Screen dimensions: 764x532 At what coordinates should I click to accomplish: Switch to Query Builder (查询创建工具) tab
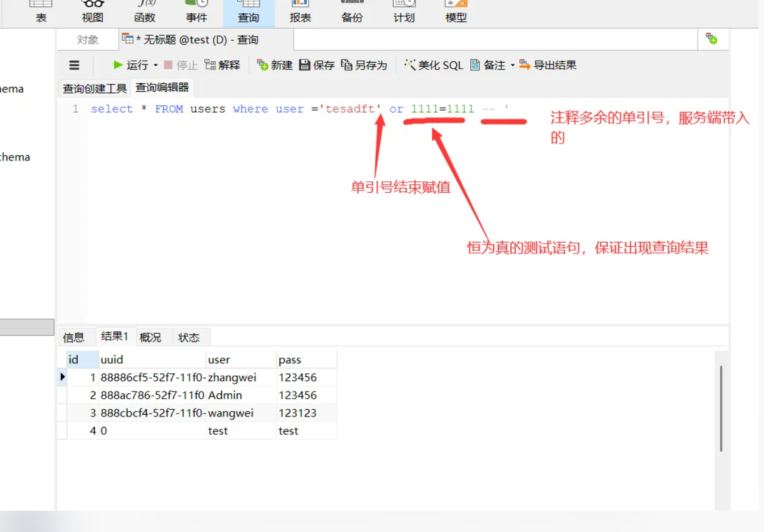point(94,89)
